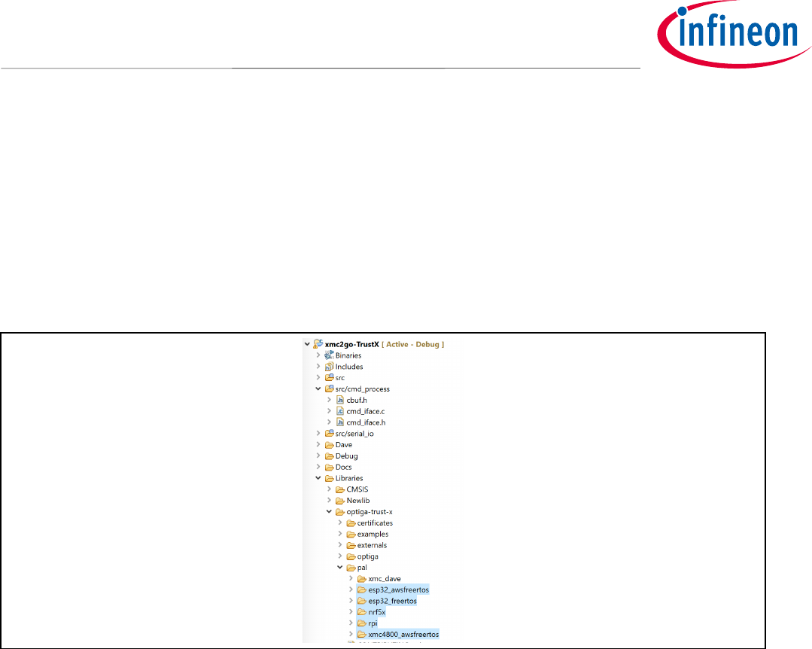Expand the externals folder arrow

coord(339,545)
